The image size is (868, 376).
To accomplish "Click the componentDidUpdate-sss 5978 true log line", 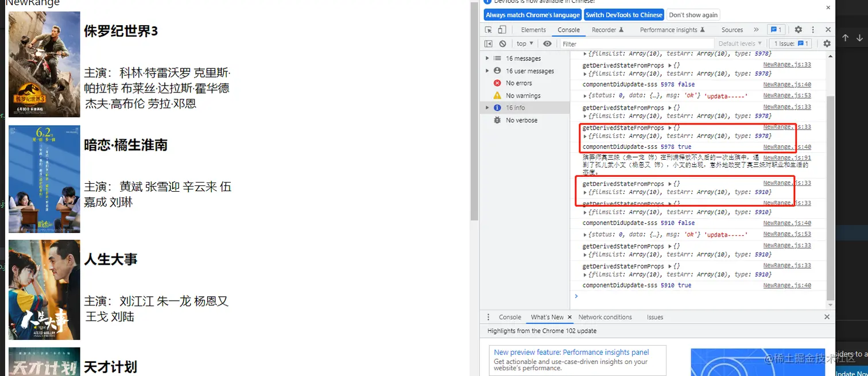I will tap(637, 147).
